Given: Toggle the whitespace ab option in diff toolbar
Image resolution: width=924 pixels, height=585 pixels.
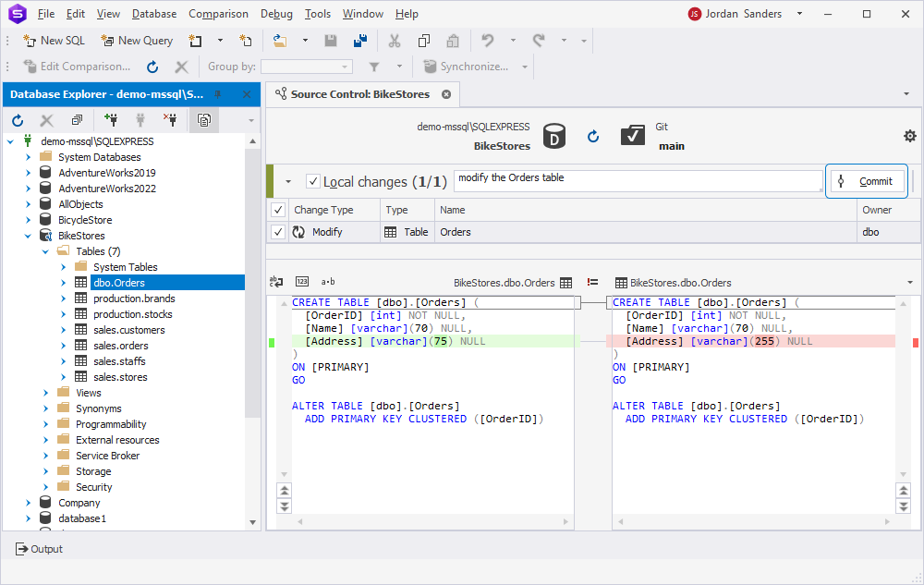Looking at the screenshot, I should pos(276,282).
